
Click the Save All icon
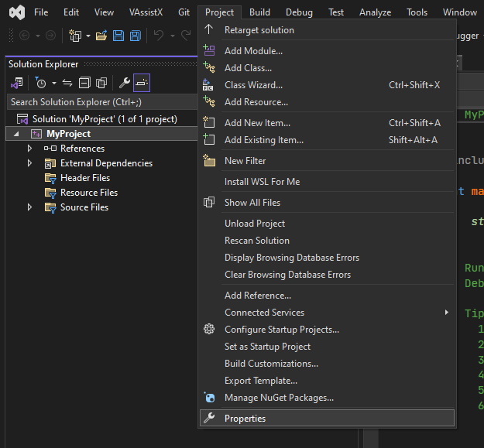[x=136, y=36]
